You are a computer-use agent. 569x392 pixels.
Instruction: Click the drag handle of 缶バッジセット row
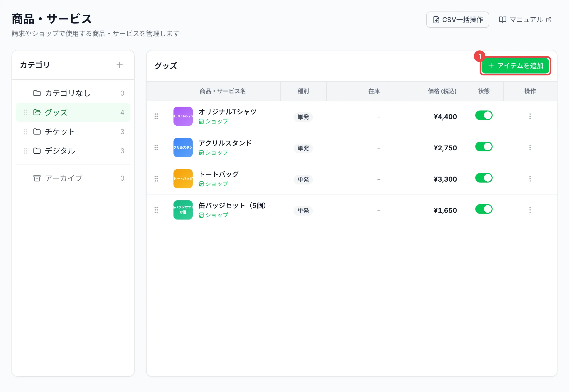(x=156, y=210)
